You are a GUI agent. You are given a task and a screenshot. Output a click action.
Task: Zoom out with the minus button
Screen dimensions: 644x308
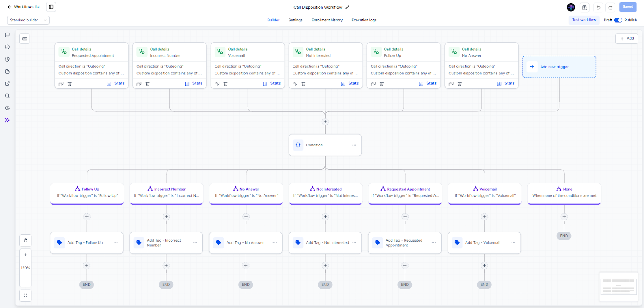pos(25,281)
